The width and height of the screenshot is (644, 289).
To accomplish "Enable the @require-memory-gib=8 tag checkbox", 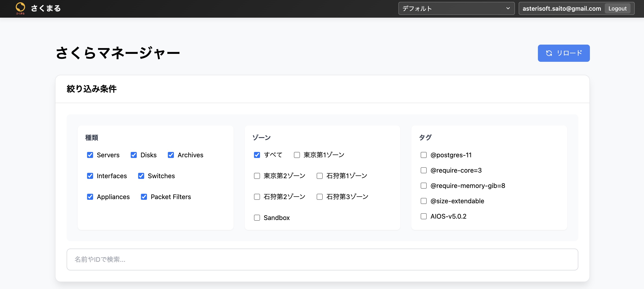I will [x=423, y=186].
